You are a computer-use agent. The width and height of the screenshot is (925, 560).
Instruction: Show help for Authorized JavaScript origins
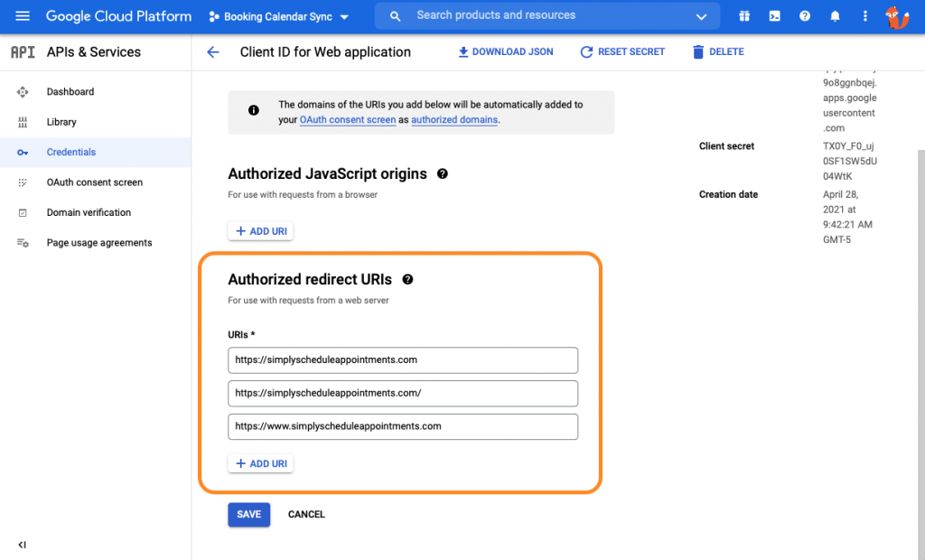[x=443, y=173]
